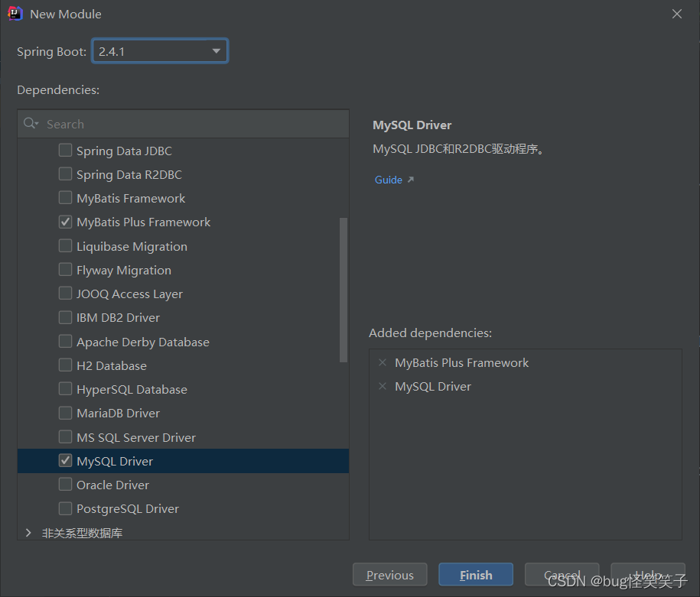Click the Previous button
Viewport: 700px width, 597px height.
point(389,575)
